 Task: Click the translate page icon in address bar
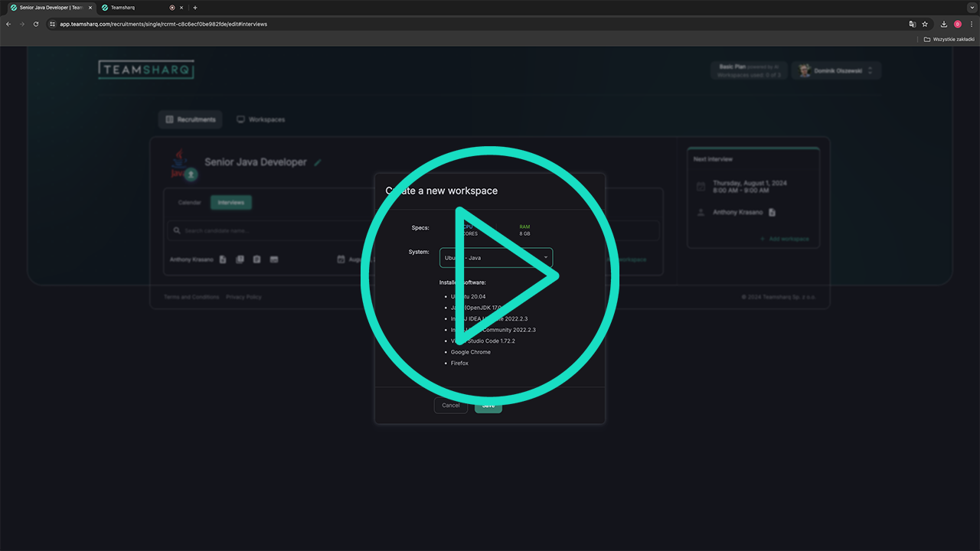(912, 24)
